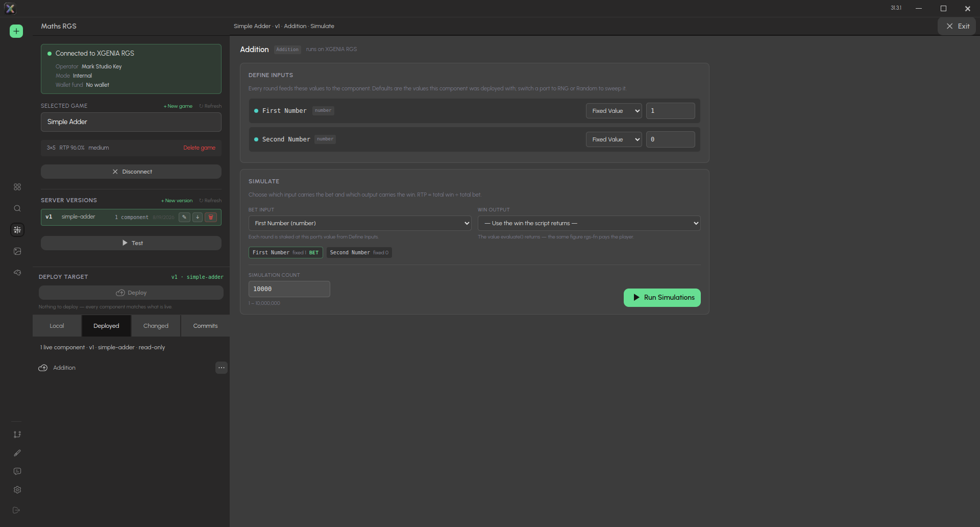This screenshot has width=980, height=527.
Task: Edit the First Number value field
Action: (671, 111)
